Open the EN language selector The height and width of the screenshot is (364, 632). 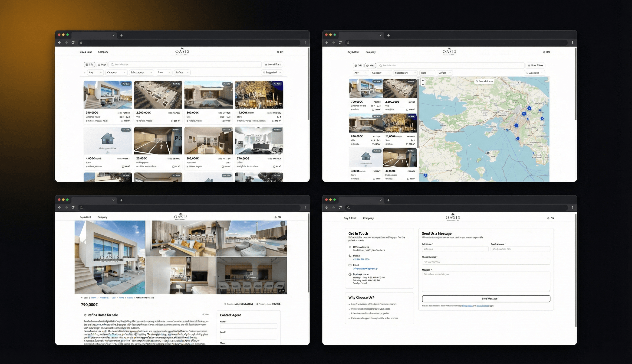click(280, 52)
